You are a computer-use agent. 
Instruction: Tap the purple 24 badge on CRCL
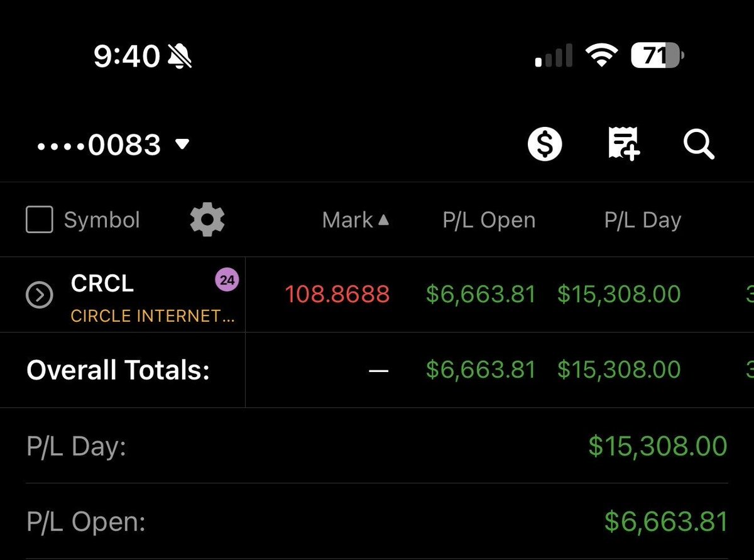click(227, 280)
